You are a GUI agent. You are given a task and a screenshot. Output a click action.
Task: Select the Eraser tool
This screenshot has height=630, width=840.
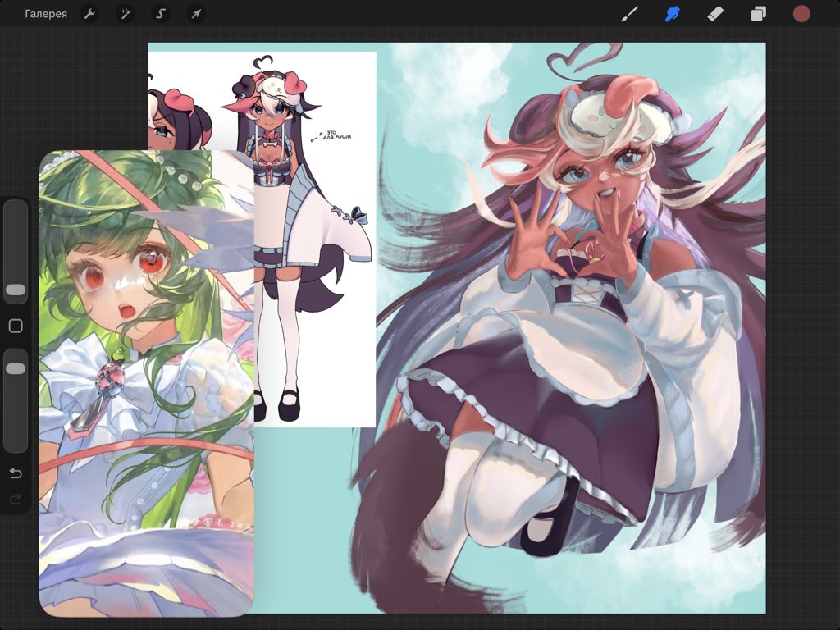tap(715, 14)
